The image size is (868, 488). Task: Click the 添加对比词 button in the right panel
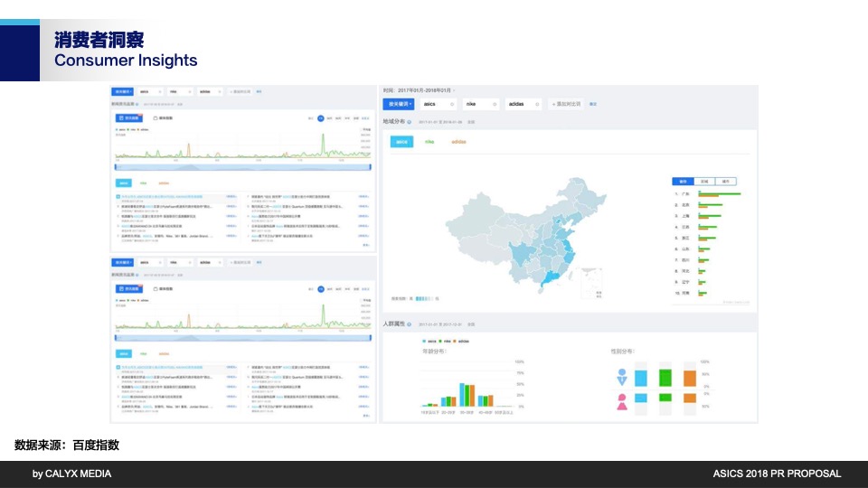pos(568,104)
